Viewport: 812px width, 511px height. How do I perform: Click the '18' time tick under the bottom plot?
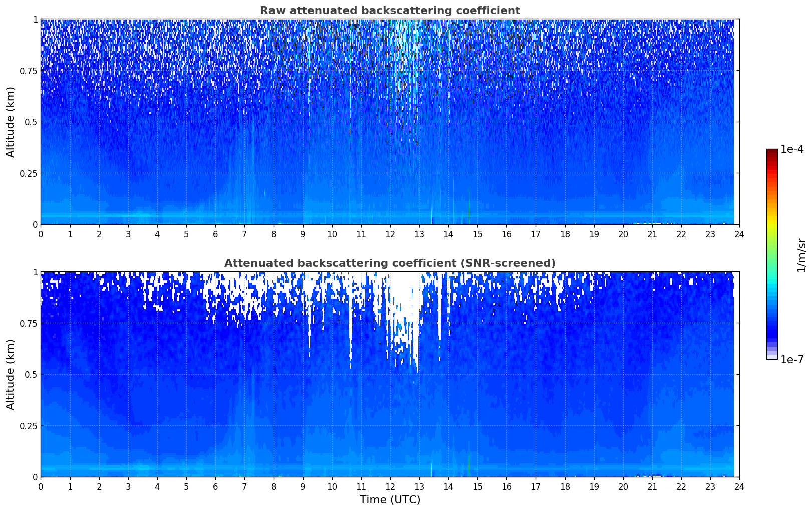coord(565,486)
